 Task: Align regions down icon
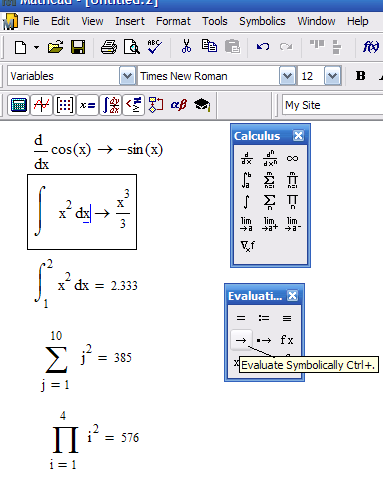pyautogui.click(x=337, y=47)
